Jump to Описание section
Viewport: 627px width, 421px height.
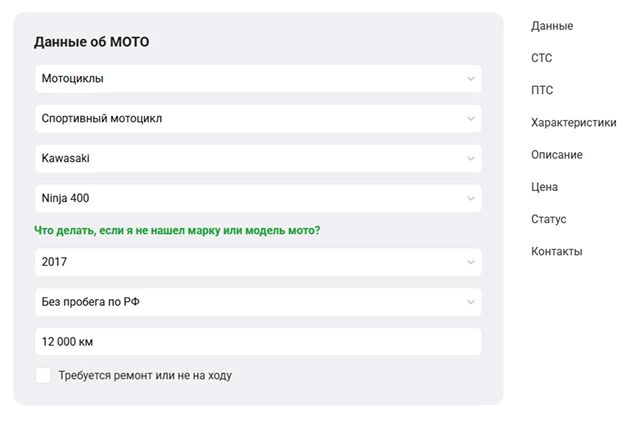557,155
